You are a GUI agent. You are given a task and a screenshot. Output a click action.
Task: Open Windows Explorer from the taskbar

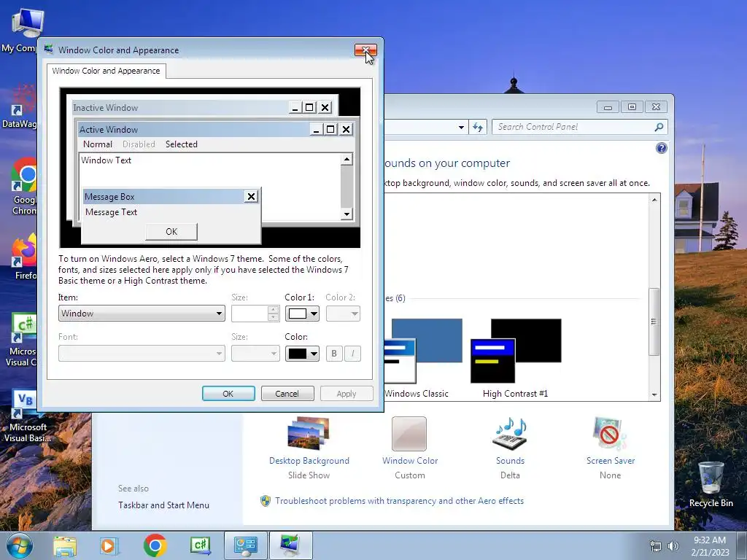65,545
